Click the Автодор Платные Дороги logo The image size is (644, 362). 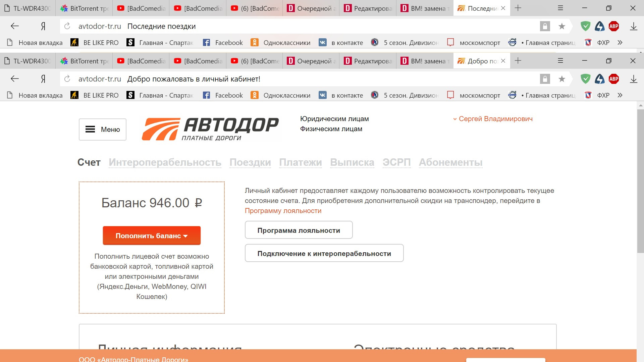click(x=210, y=129)
